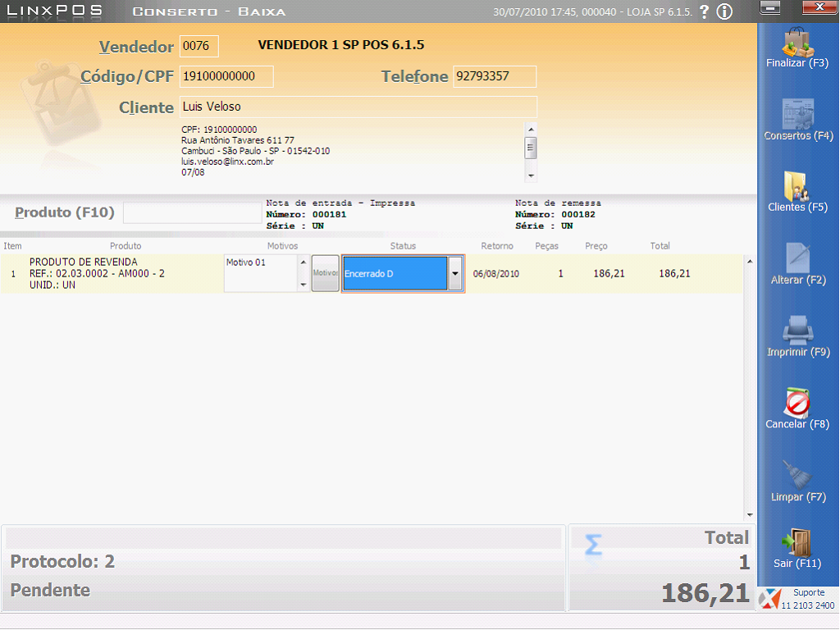Click the Limpar (F7) broom icon
The image size is (840, 630).
[797, 475]
